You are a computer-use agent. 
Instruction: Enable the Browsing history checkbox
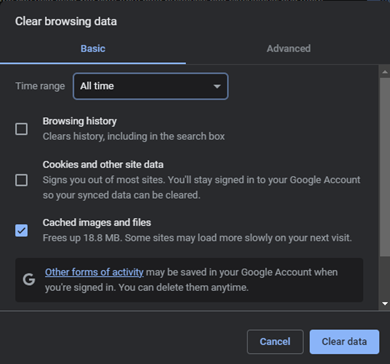click(21, 129)
